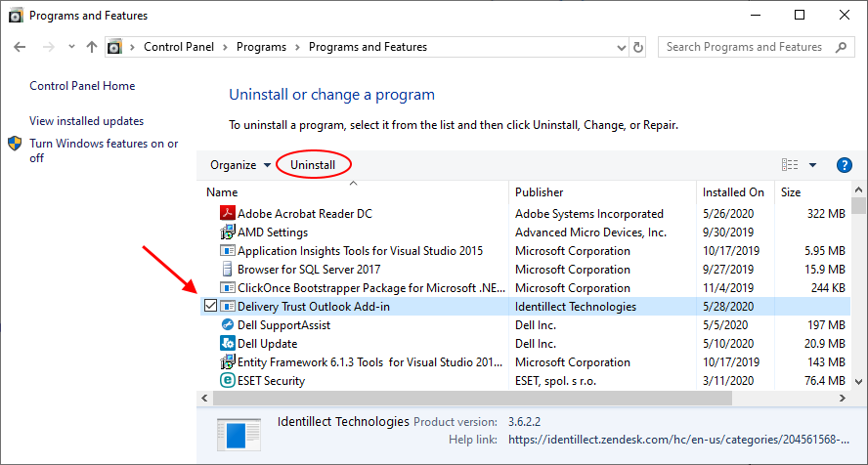Click the Dell SupportAssist icon
Image resolution: width=868 pixels, height=465 pixels.
[228, 324]
